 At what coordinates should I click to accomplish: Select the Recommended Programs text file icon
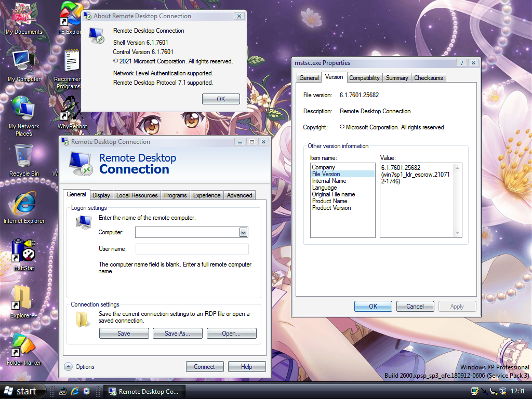click(69, 70)
